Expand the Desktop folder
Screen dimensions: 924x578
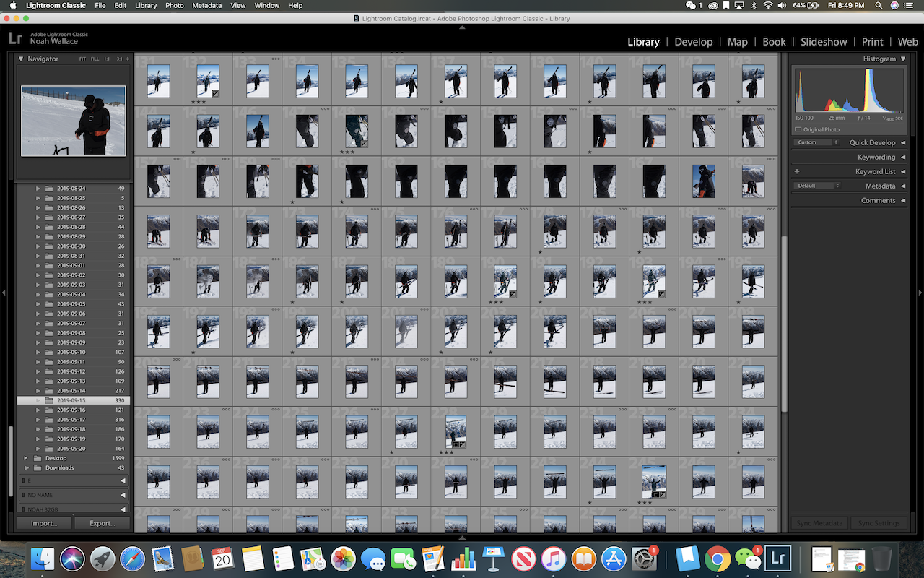coord(27,458)
